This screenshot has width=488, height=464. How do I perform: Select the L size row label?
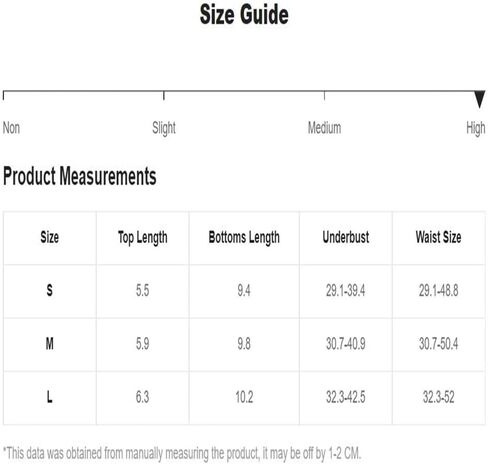coord(50,397)
